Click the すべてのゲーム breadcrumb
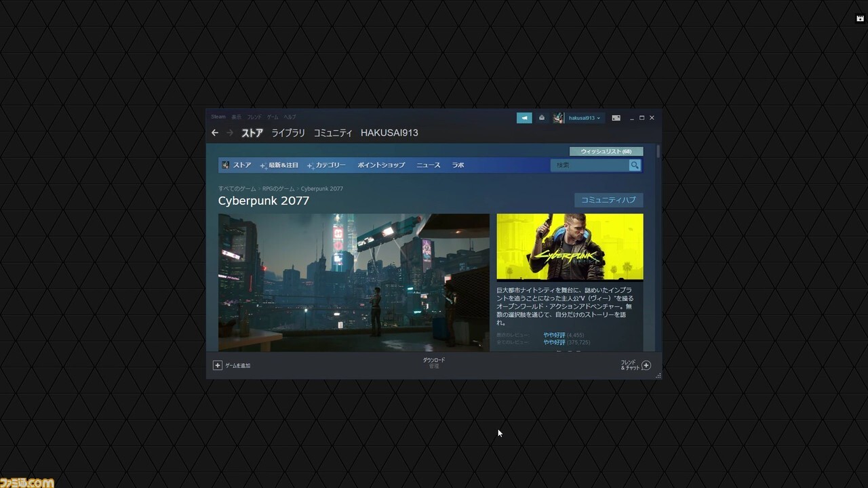 point(237,188)
